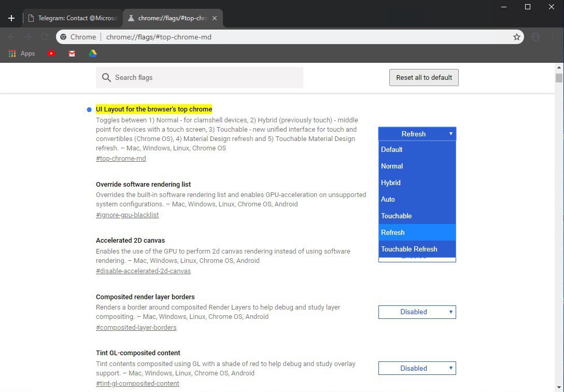Open YouTube bookmark icon
Screen dimensions: 564x392
51,53
